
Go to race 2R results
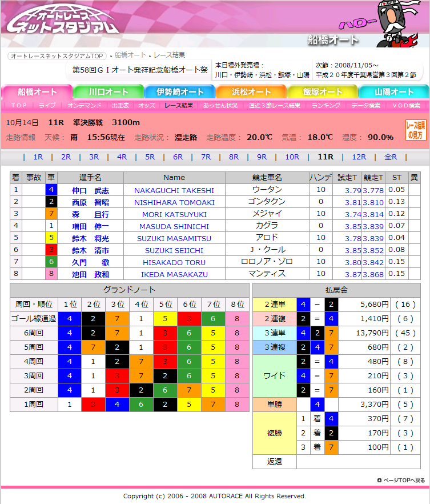[66, 157]
